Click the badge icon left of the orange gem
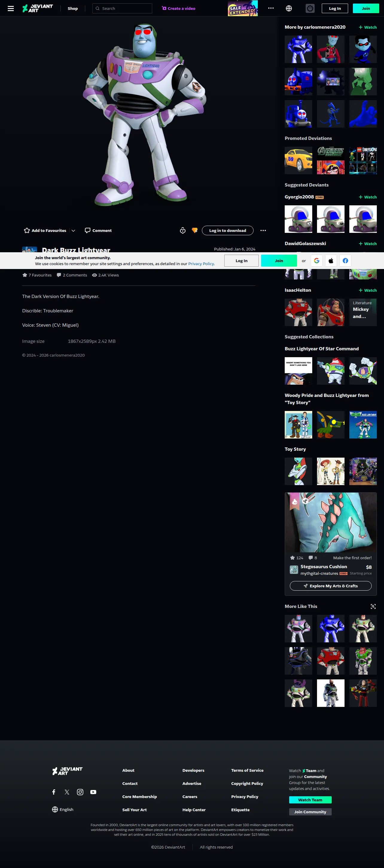Image resolution: width=384 pixels, height=868 pixels. (183, 230)
